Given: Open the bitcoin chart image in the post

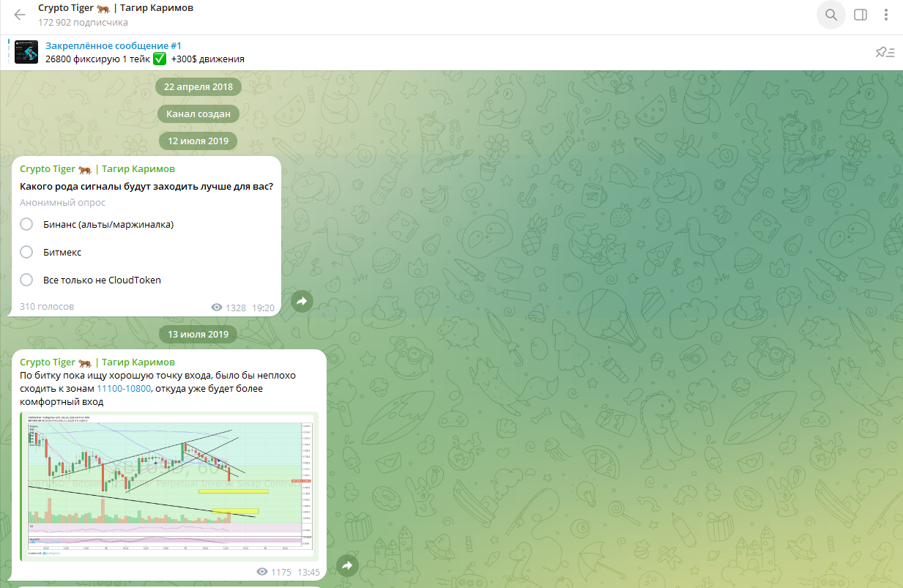Looking at the screenshot, I should click(169, 486).
